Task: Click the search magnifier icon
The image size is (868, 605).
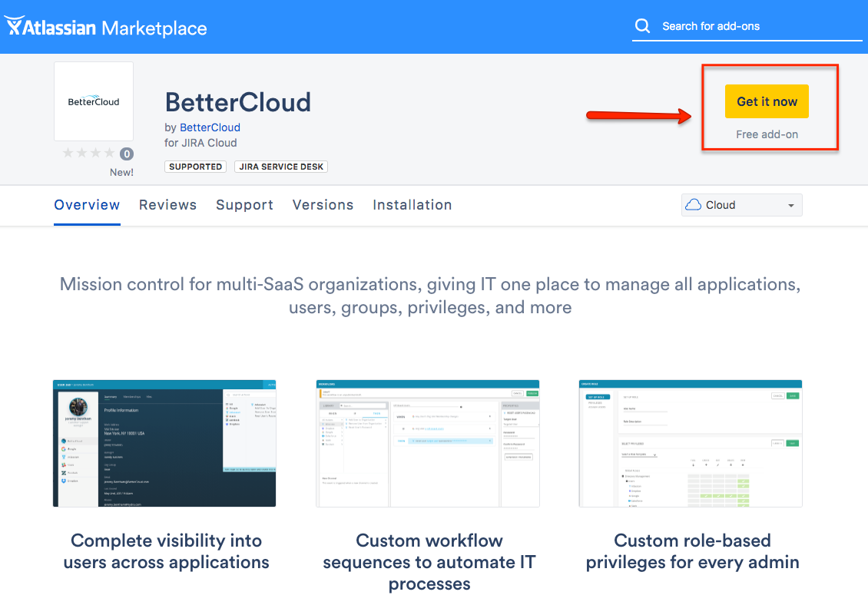Action: pyautogui.click(x=642, y=25)
